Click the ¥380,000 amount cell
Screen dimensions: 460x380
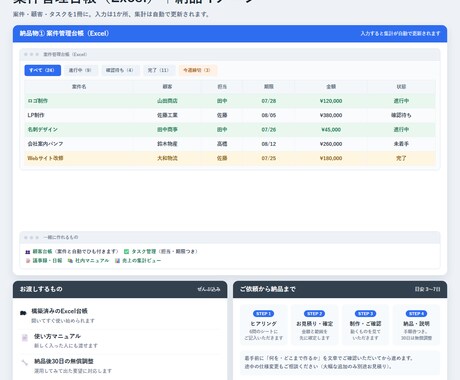click(x=331, y=115)
